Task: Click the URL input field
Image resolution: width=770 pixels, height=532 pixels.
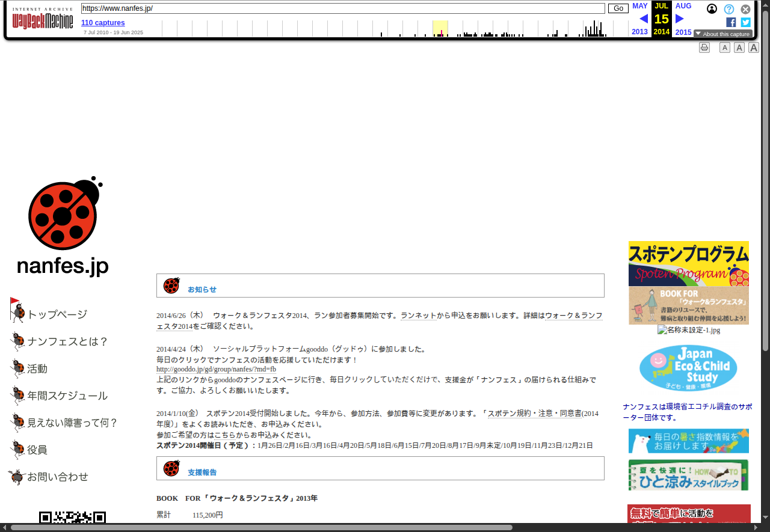Action: point(343,8)
